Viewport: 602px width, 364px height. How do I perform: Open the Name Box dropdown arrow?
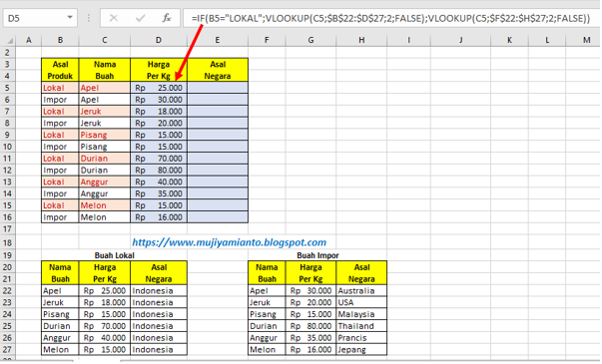tap(70, 17)
